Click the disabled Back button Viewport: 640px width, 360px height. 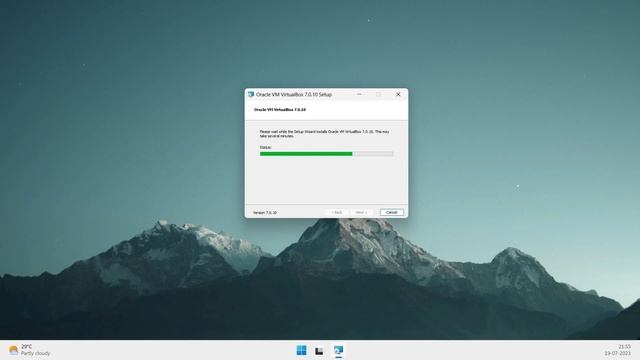337,212
